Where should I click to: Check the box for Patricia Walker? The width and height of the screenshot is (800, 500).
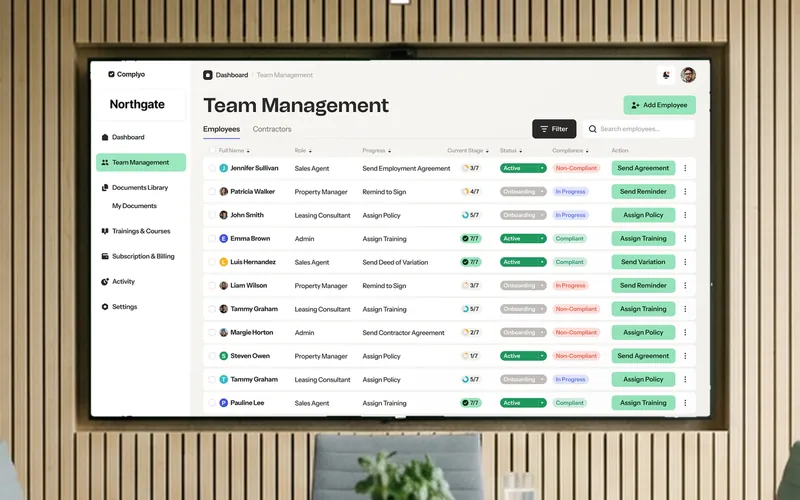tap(212, 191)
